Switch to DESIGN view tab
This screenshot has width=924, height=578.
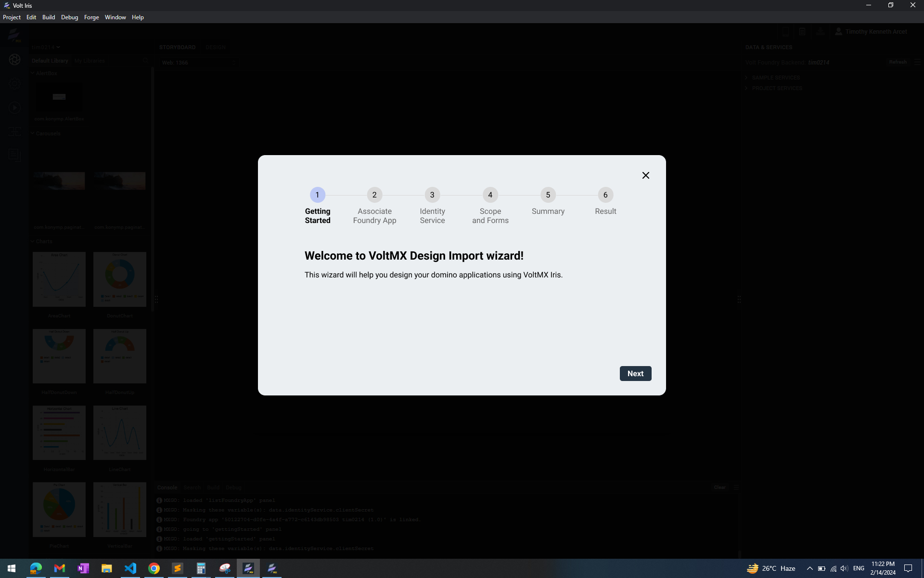pos(215,47)
